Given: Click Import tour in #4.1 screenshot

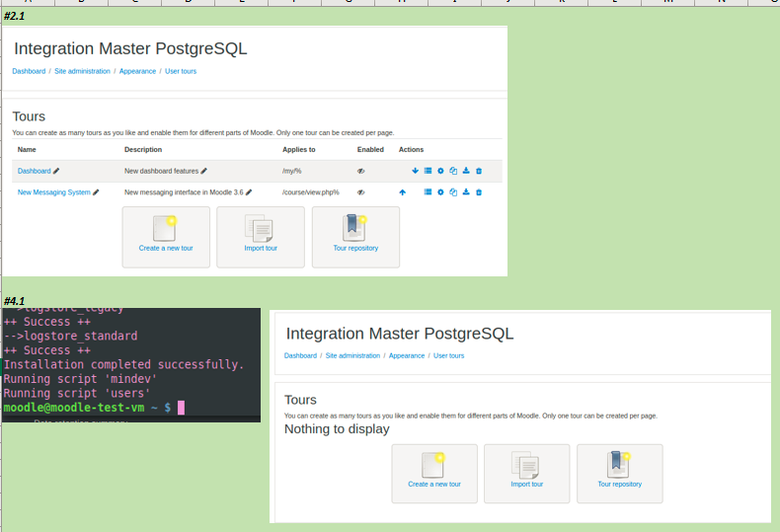Looking at the screenshot, I should click(527, 474).
